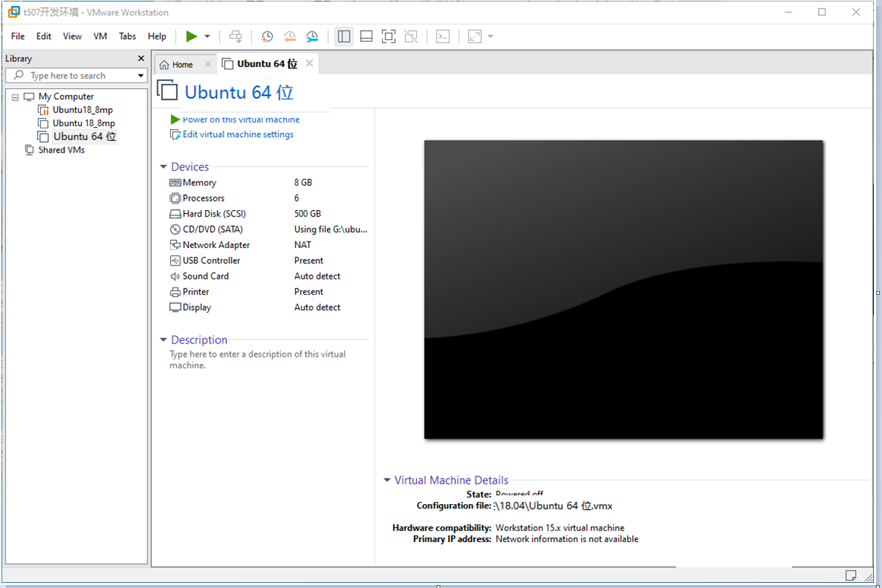Collapse the Devices section
This screenshot has height=588, width=882.
[x=164, y=167]
